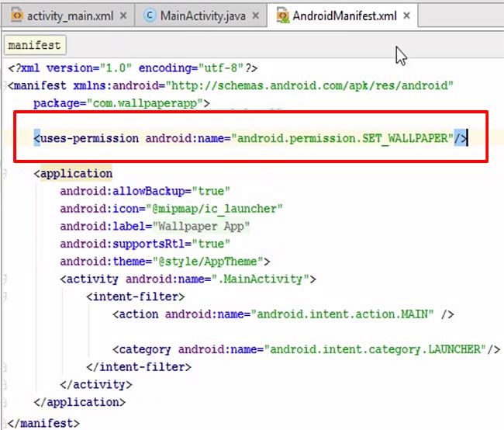The image size is (504, 430).
Task: Click the closing </manifest> tag
Action: point(43,422)
